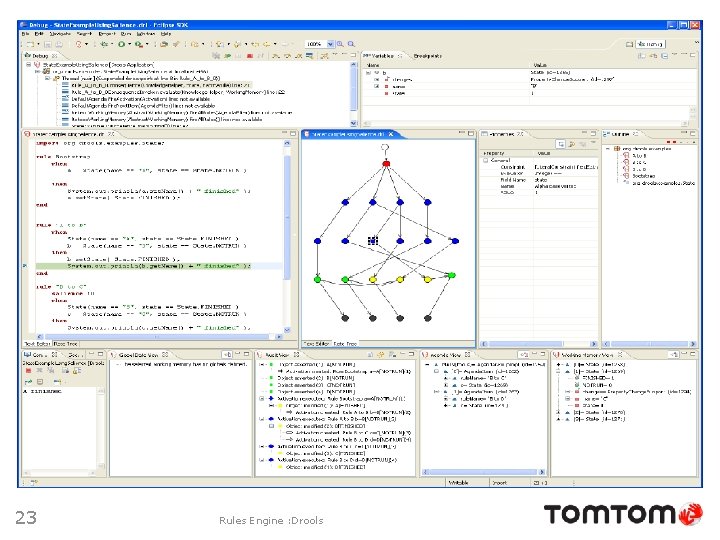720x540 pixels.
Task: Click the Step Over debug icon
Action: click(x=287, y=56)
